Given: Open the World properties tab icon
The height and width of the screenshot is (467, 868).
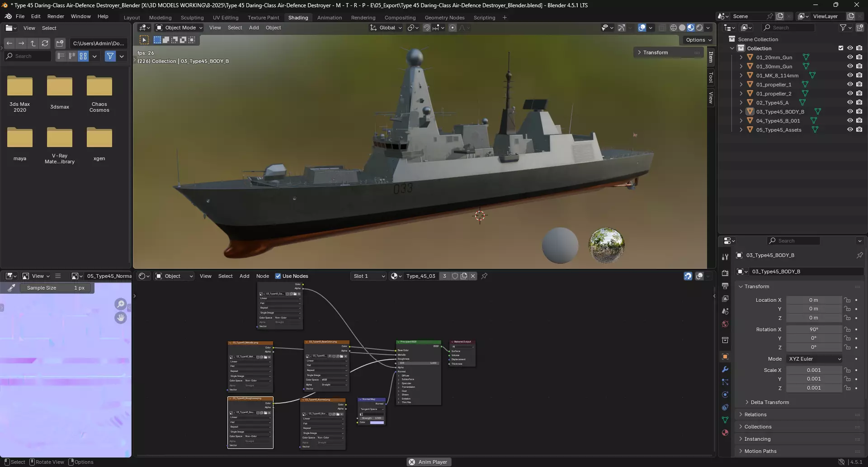Looking at the screenshot, I should (725, 324).
